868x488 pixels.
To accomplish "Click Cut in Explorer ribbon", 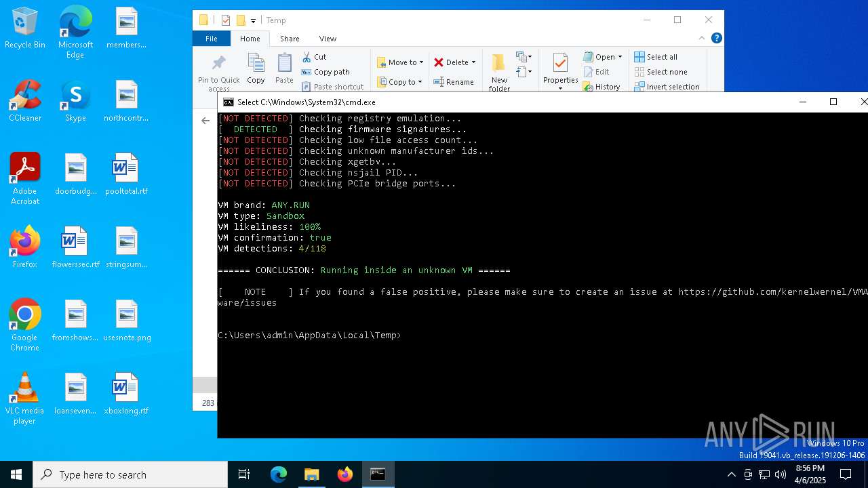I will 314,57.
